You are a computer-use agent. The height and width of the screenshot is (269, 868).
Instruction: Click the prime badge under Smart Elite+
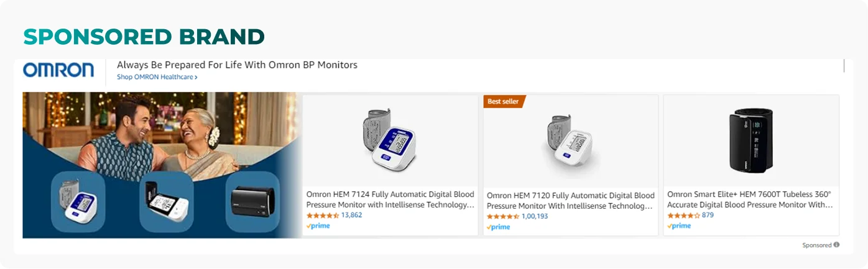click(x=679, y=226)
